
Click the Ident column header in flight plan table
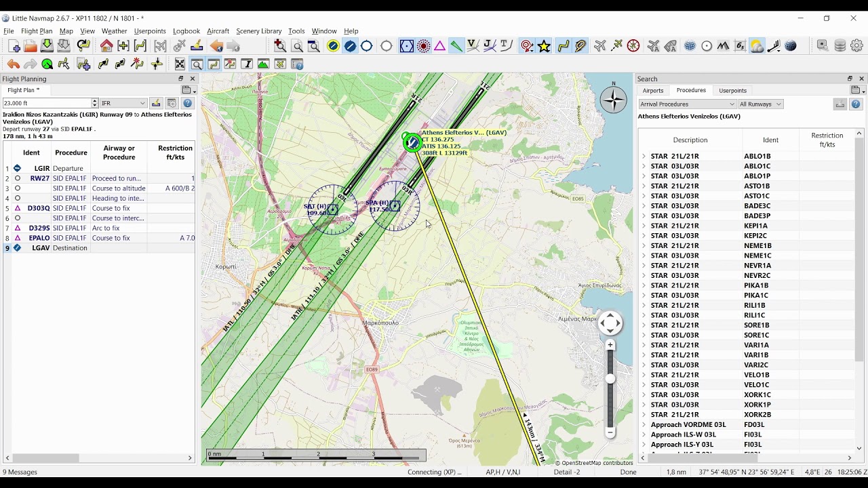click(31, 152)
